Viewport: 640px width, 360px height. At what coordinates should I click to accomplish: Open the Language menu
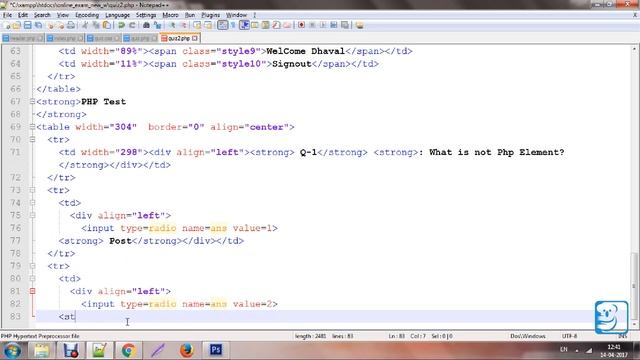(117, 15)
